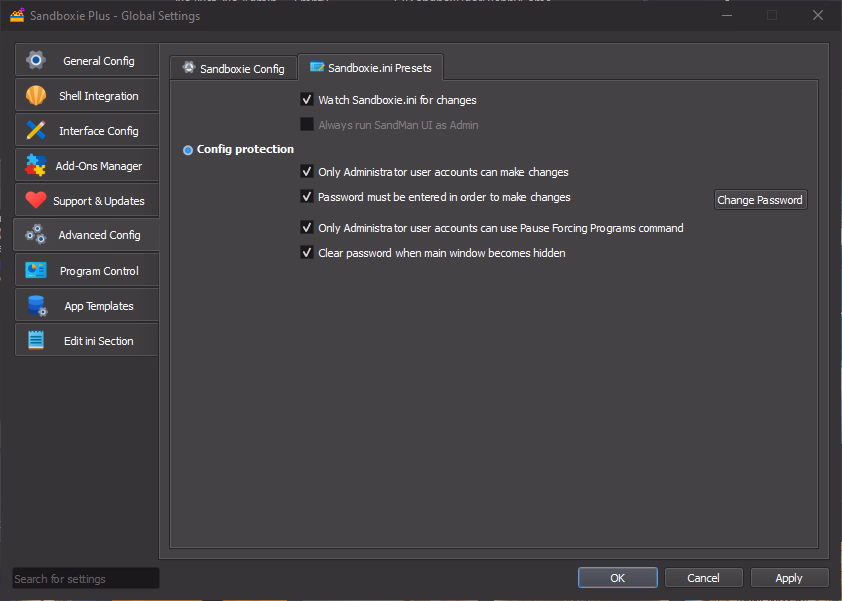
Task: Click the Edit ini Section notepad icon
Action: (x=36, y=341)
